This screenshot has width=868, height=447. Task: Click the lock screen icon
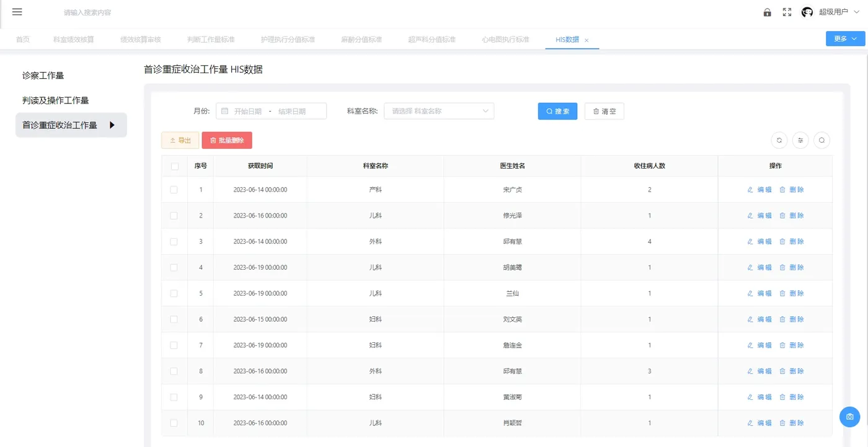[768, 12]
